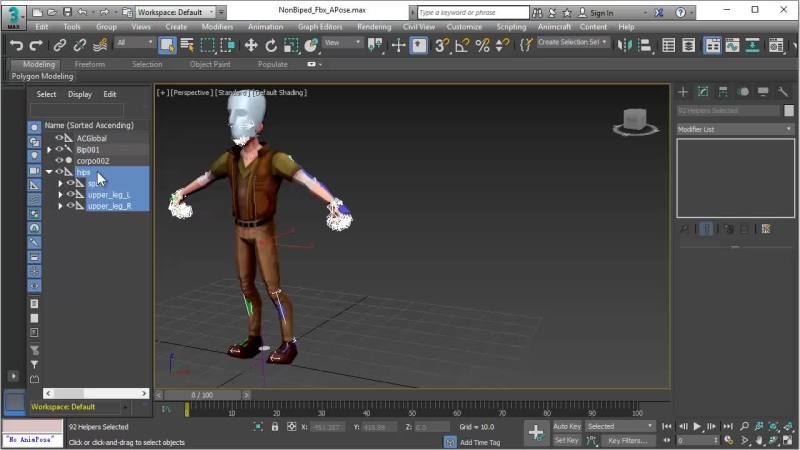Open the Modifier List dropdown
The image size is (800, 450).
pos(734,129)
